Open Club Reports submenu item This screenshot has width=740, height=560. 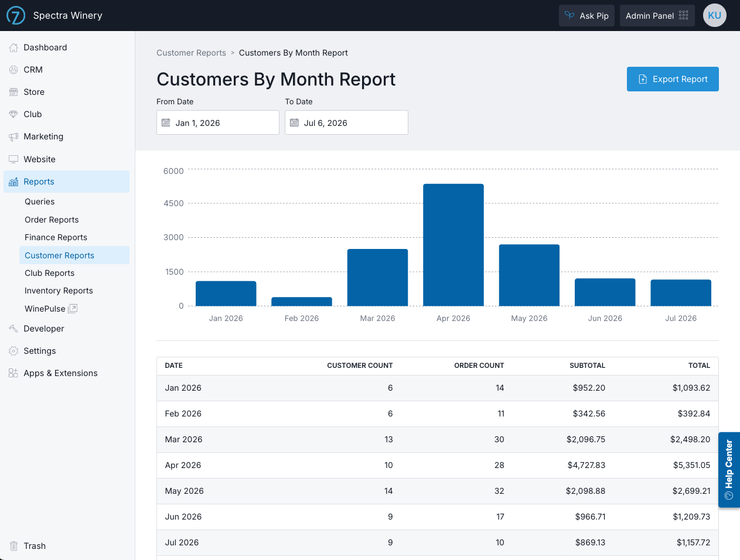pyautogui.click(x=74, y=273)
